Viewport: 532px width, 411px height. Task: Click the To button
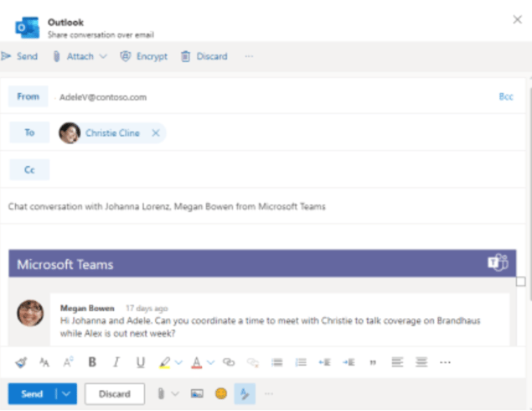point(29,133)
